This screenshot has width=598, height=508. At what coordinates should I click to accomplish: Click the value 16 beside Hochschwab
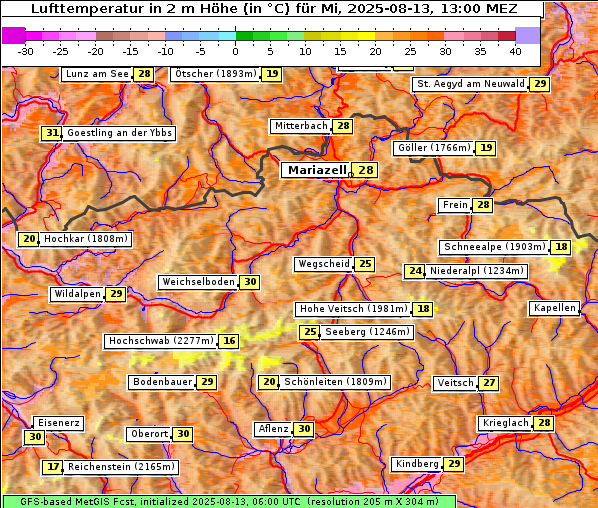tap(229, 341)
